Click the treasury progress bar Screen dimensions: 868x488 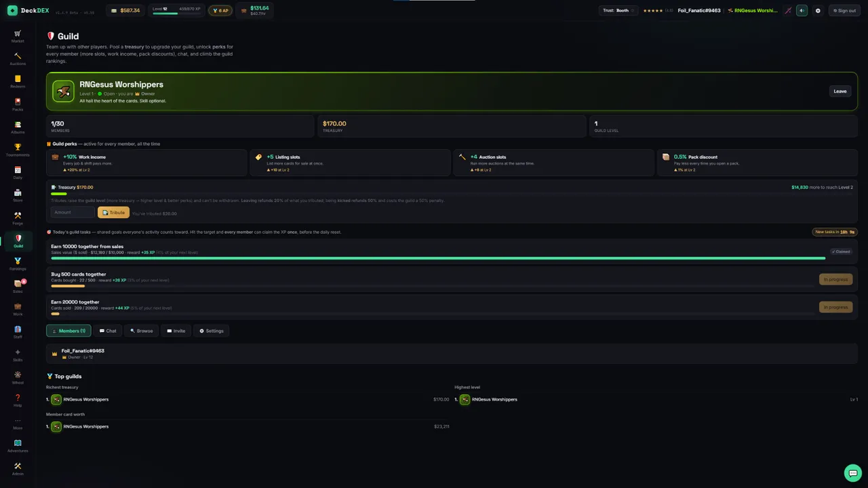452,194
